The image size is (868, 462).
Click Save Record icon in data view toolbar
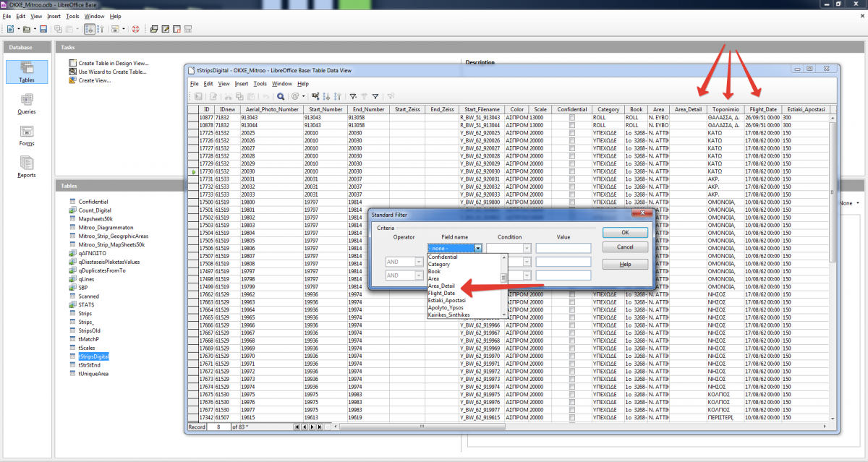[198, 96]
